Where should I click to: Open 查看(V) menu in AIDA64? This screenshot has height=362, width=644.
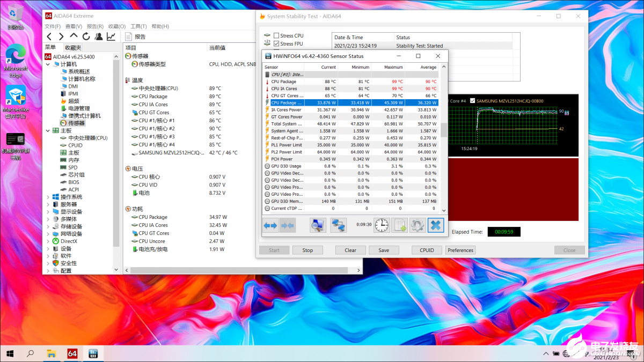click(x=74, y=26)
